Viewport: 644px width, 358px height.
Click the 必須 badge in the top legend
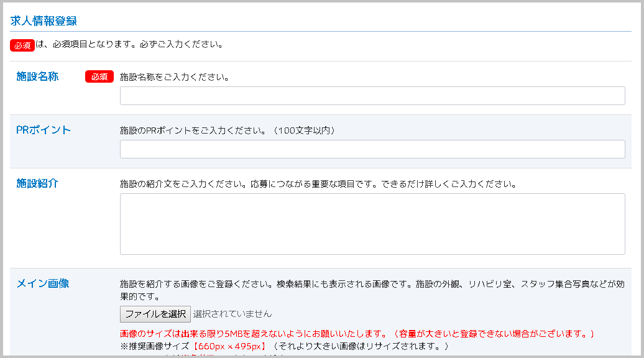(22, 45)
